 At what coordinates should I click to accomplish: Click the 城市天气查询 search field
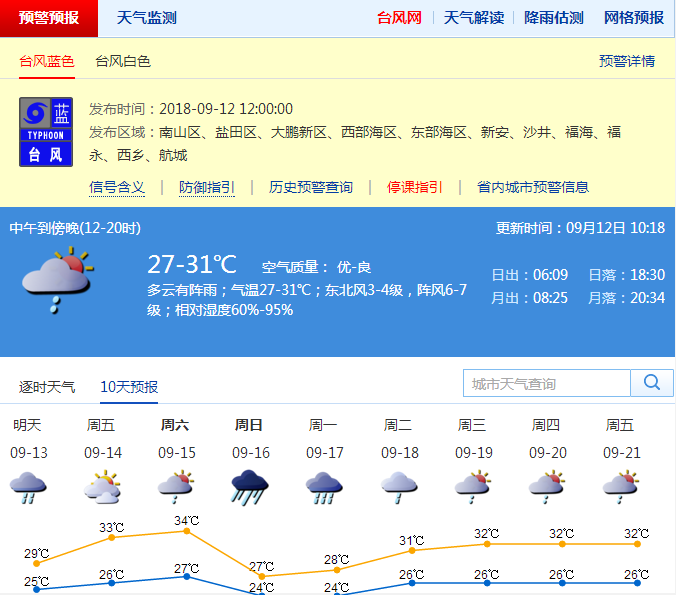pos(547,383)
